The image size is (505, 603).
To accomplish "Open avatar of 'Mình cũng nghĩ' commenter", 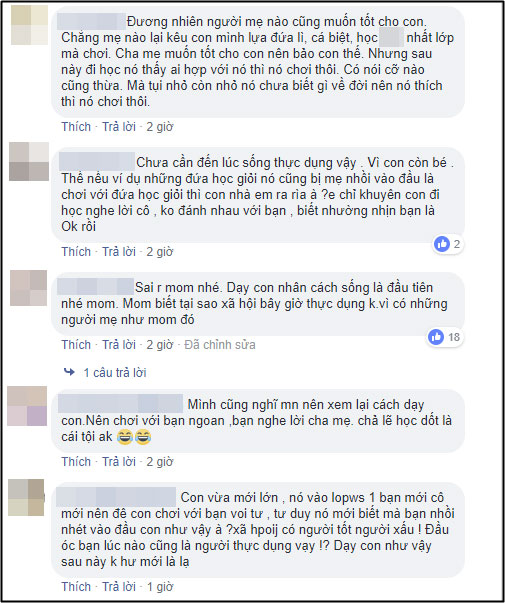I will tap(27, 406).
